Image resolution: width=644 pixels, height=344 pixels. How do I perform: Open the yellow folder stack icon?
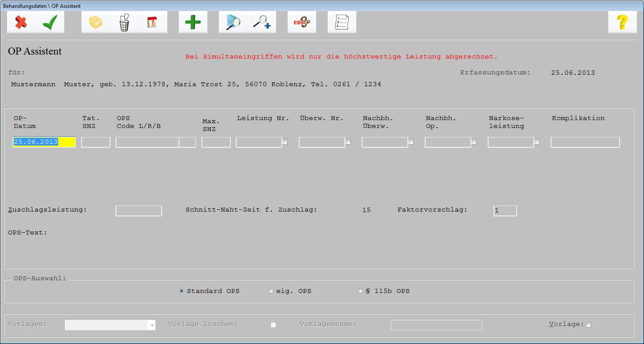coord(96,22)
